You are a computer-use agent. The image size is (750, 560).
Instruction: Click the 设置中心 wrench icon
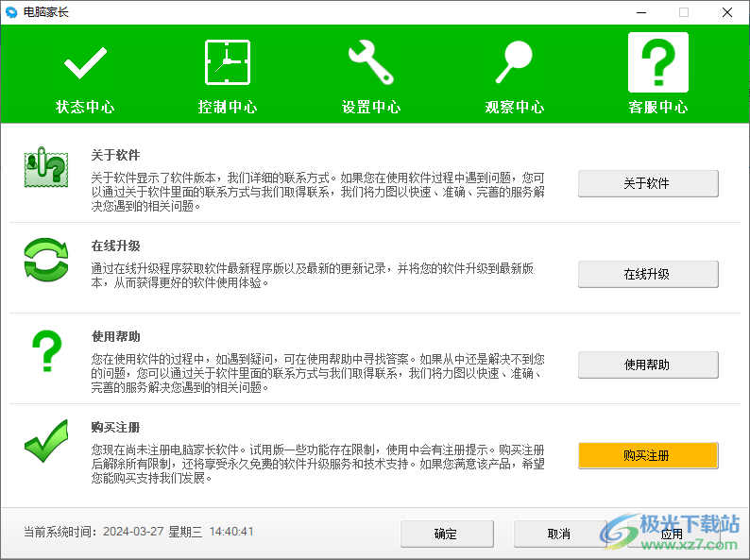pos(370,63)
